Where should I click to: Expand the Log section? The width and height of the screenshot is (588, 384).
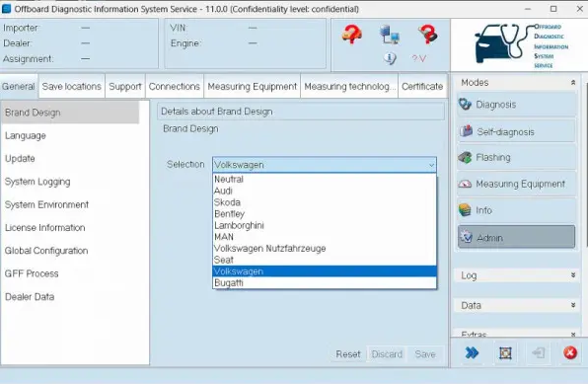(573, 275)
